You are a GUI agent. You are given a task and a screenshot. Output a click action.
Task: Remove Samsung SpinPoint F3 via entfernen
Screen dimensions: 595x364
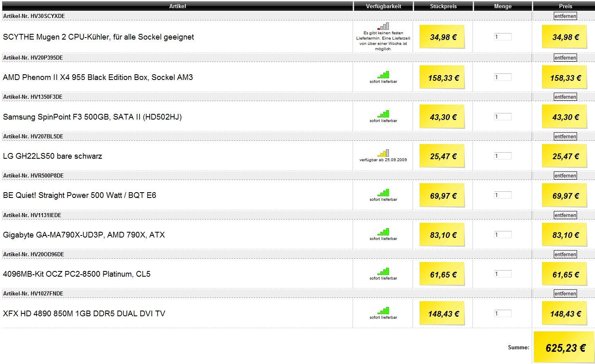click(565, 97)
